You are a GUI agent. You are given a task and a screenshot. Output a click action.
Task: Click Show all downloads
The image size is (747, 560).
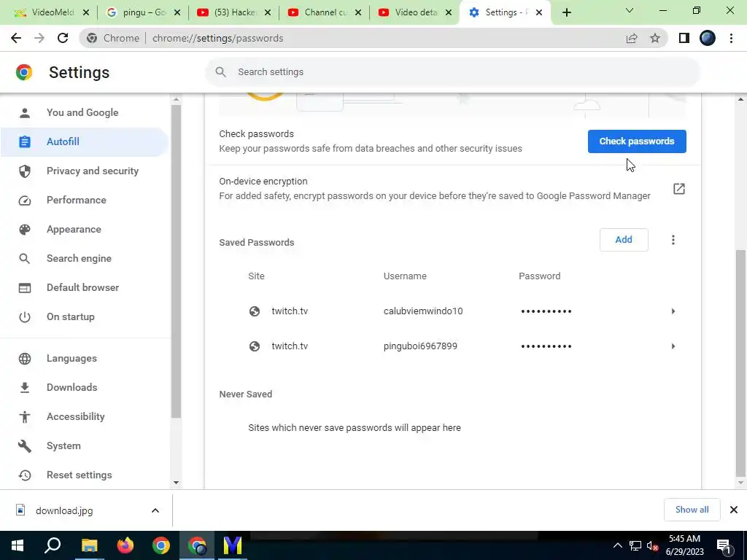(x=692, y=510)
